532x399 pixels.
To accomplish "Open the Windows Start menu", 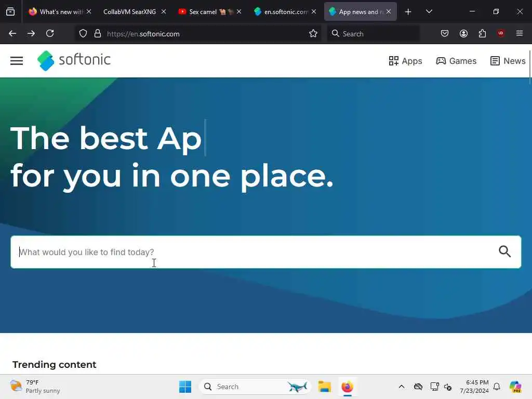I will coord(185,387).
